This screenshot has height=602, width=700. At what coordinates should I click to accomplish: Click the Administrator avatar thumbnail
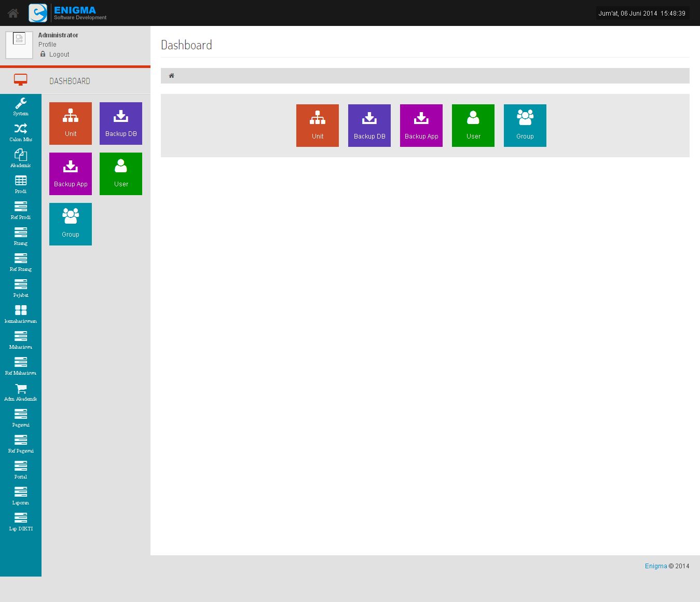click(x=19, y=45)
